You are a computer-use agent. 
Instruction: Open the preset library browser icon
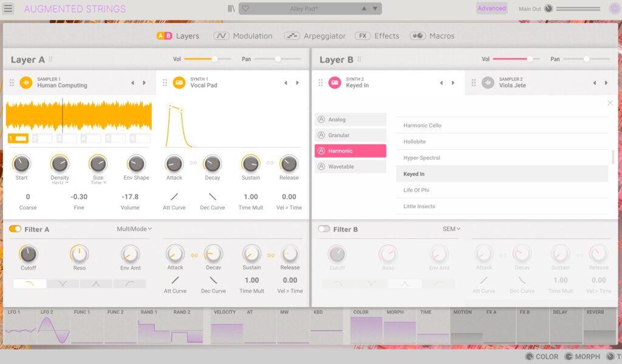click(231, 8)
